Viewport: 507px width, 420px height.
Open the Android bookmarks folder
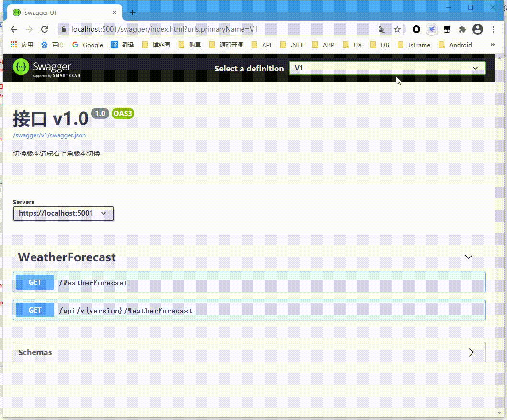click(456, 45)
